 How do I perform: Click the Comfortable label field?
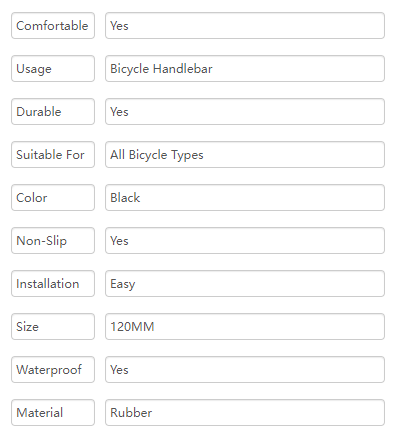point(53,26)
